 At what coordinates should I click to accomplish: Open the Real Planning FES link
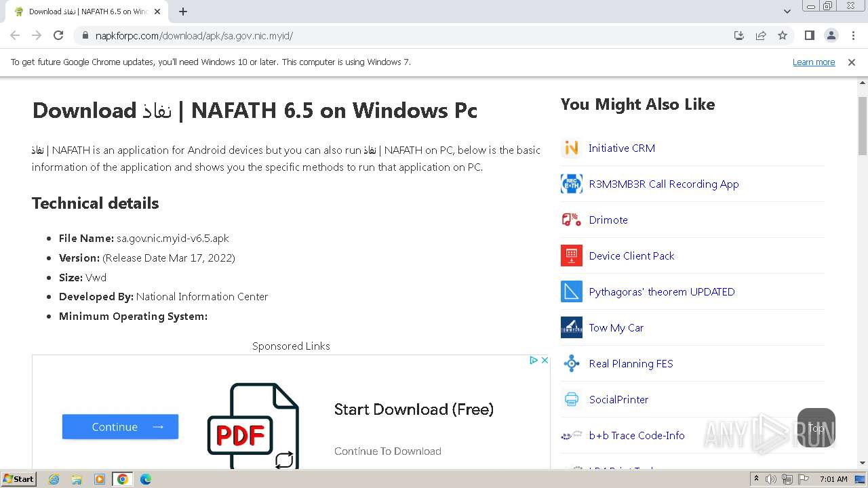pyautogui.click(x=631, y=364)
